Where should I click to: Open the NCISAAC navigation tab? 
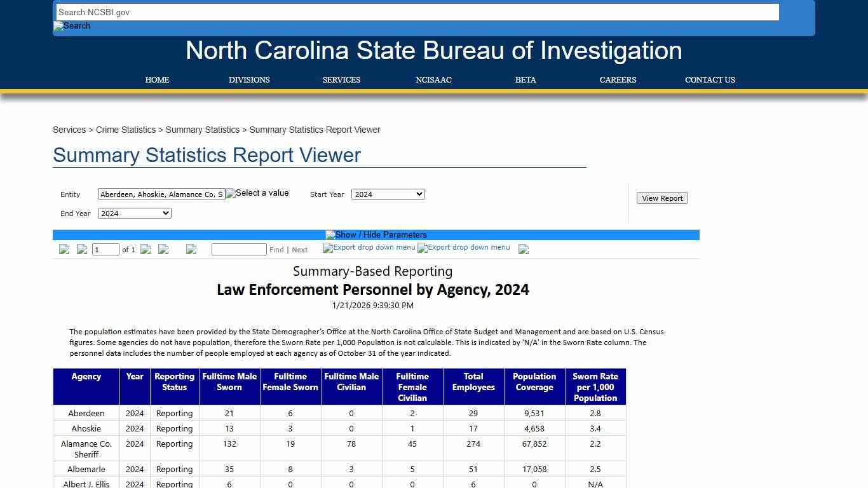(433, 79)
